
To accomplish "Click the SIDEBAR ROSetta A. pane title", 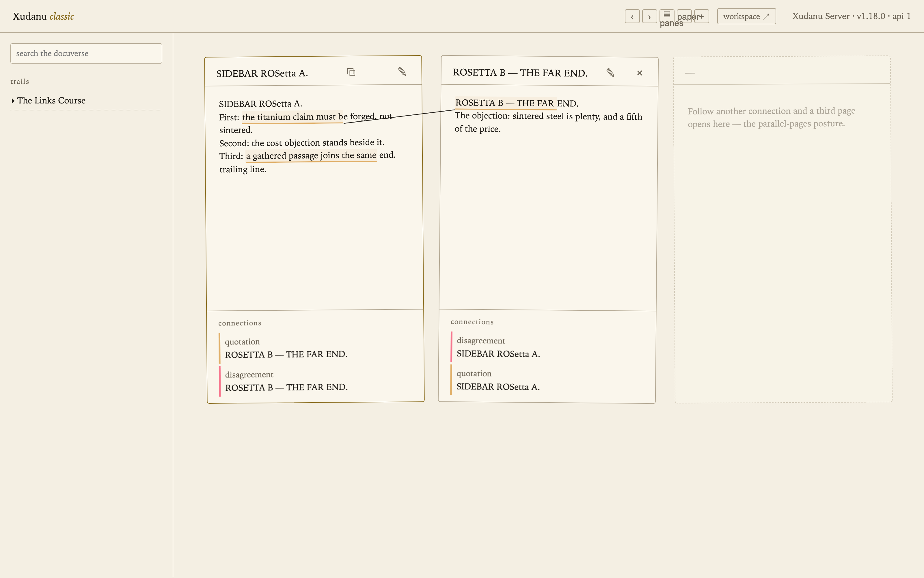I will click(262, 73).
